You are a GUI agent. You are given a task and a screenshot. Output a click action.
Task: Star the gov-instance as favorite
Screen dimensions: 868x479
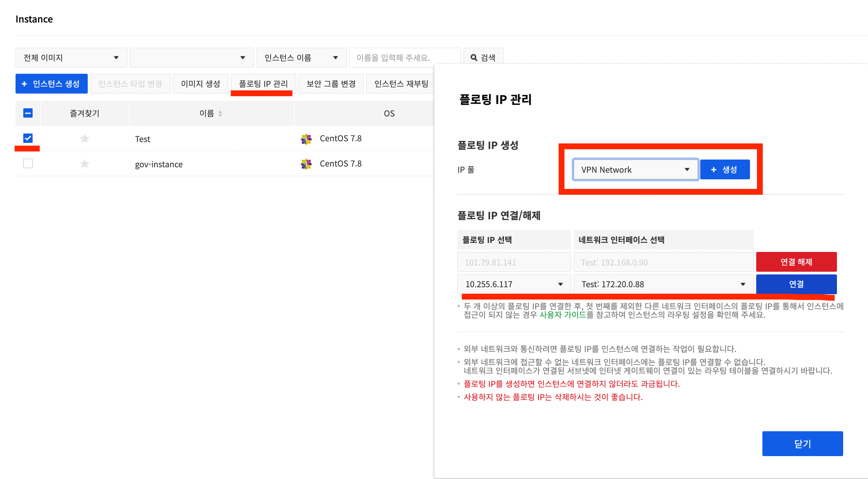coord(85,164)
